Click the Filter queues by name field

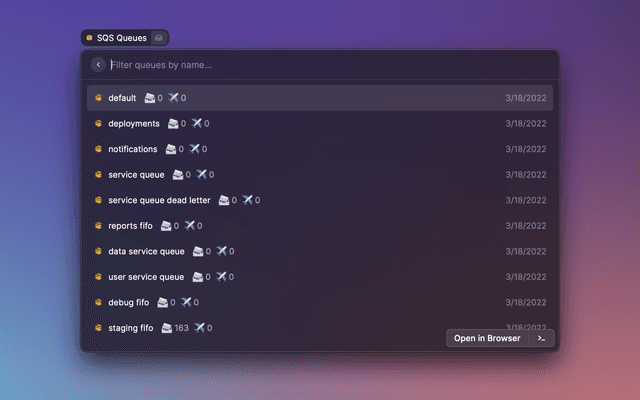[300, 65]
